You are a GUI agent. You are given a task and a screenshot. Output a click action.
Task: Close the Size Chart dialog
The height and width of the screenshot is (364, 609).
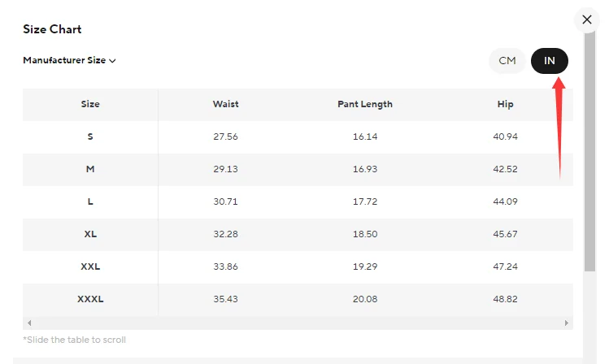[x=587, y=19]
